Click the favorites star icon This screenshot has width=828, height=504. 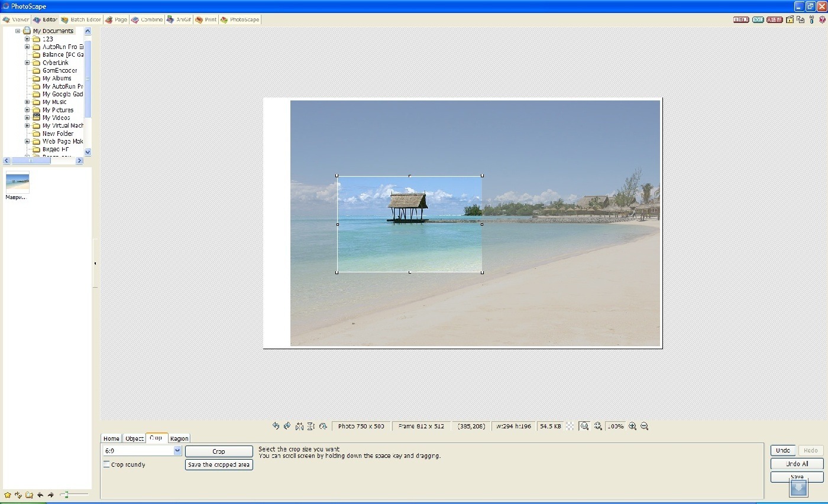8,495
